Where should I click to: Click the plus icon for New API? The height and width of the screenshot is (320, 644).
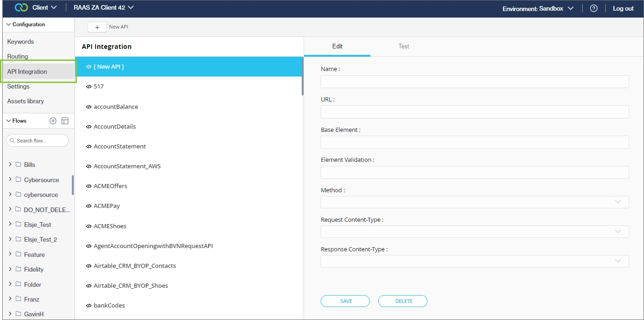(x=97, y=27)
